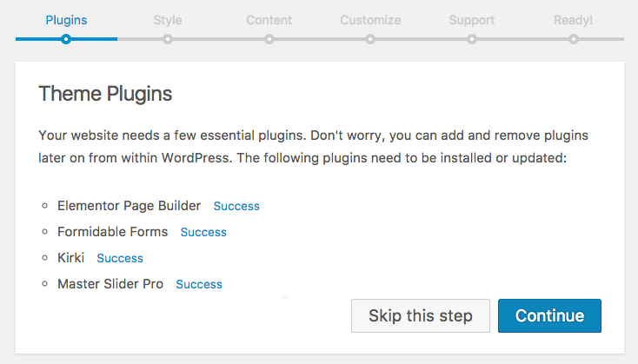Select the Elementor Page Builder list item
The image size is (638, 364).
coord(129,206)
